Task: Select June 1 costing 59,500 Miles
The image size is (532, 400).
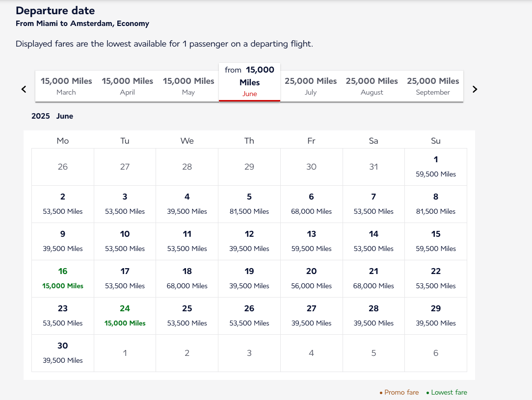Action: click(435, 167)
